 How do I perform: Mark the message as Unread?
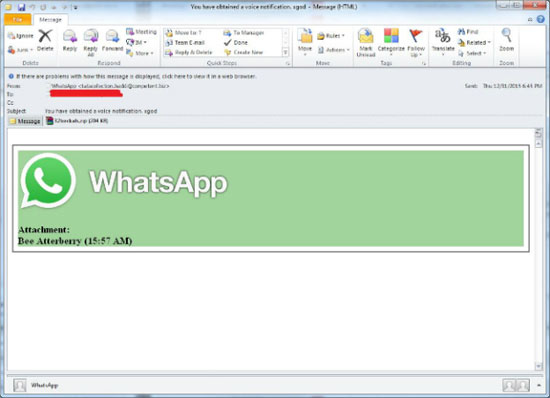pos(366,42)
